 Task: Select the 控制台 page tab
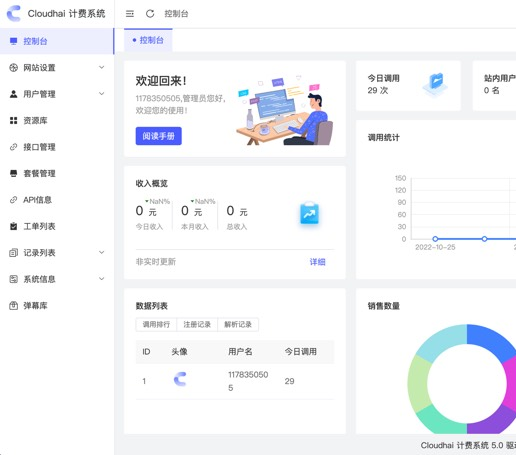click(x=148, y=40)
